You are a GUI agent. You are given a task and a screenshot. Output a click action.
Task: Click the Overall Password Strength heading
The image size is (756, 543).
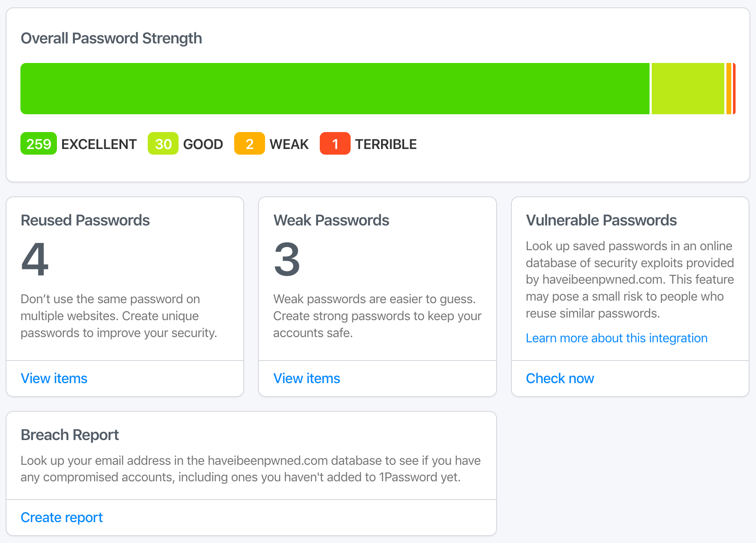(111, 38)
